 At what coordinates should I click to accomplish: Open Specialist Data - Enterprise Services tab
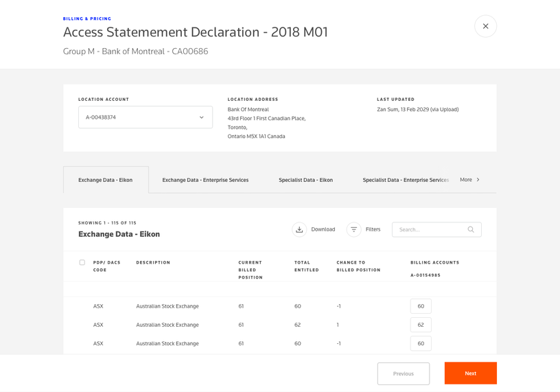(406, 180)
